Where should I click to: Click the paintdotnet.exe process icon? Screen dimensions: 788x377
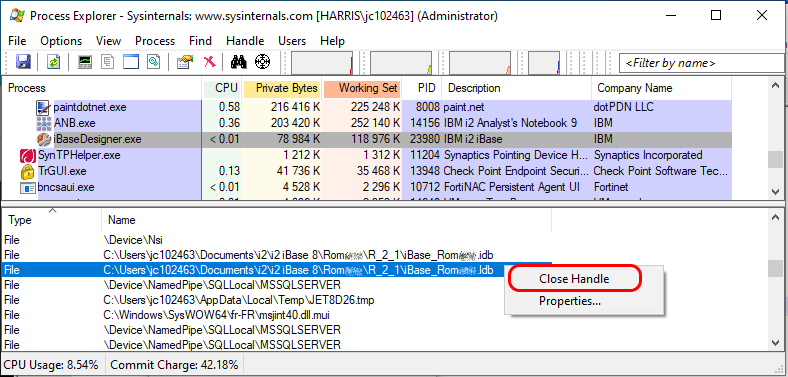(x=43, y=107)
